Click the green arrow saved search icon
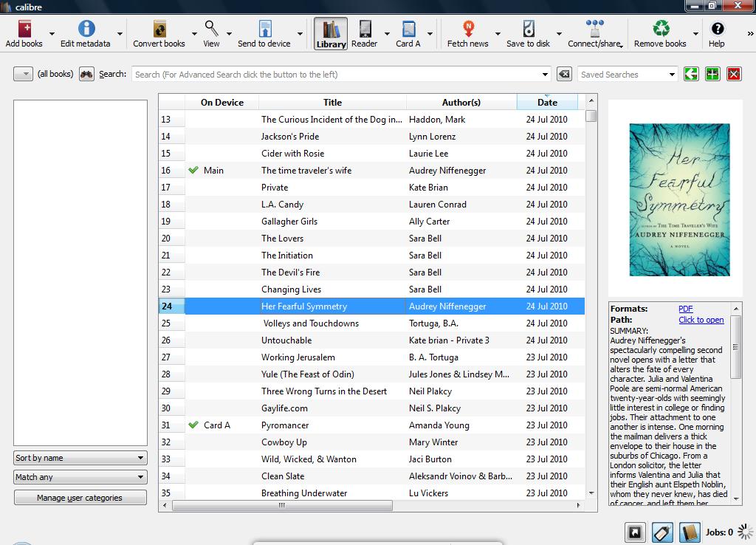Viewport: 756px width, 545px height. 691,75
